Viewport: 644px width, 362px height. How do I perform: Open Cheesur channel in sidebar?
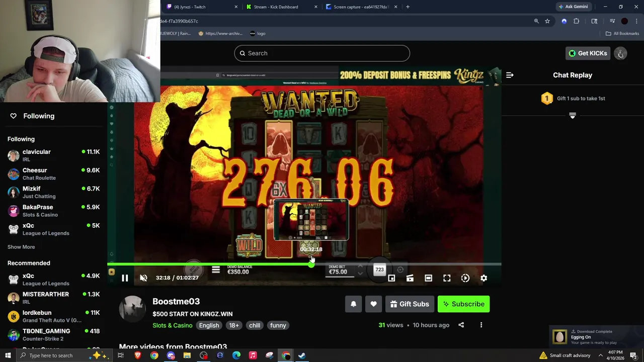point(54,174)
